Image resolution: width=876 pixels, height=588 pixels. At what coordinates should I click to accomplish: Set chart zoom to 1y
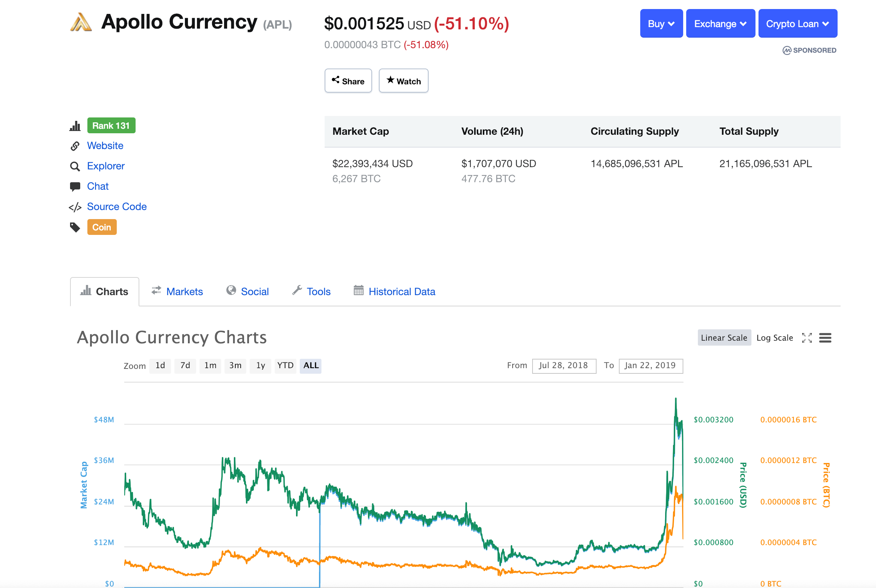(x=260, y=366)
